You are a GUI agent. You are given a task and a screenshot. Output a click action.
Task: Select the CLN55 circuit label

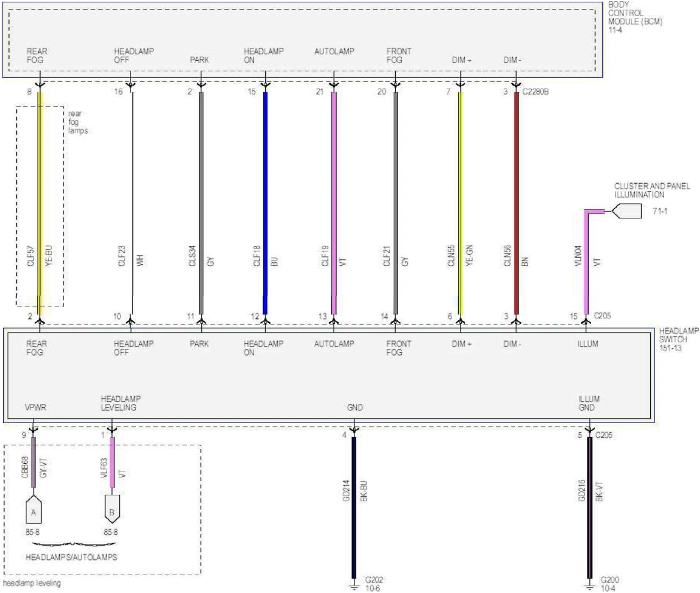(x=451, y=256)
